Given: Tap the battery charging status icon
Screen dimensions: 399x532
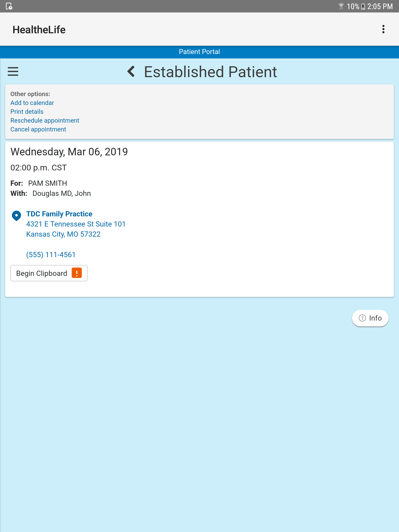Looking at the screenshot, I should [363, 6].
